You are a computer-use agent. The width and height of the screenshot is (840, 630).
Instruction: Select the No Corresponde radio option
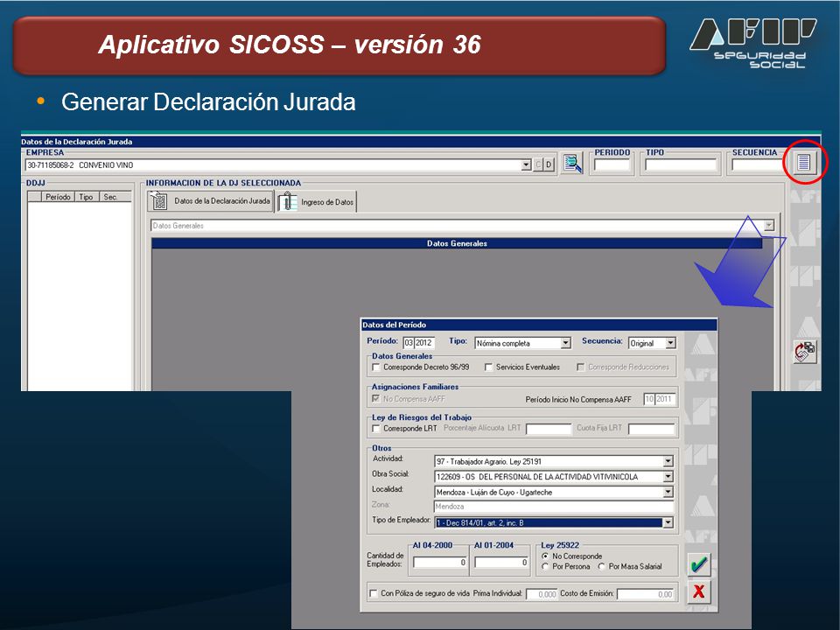545,556
